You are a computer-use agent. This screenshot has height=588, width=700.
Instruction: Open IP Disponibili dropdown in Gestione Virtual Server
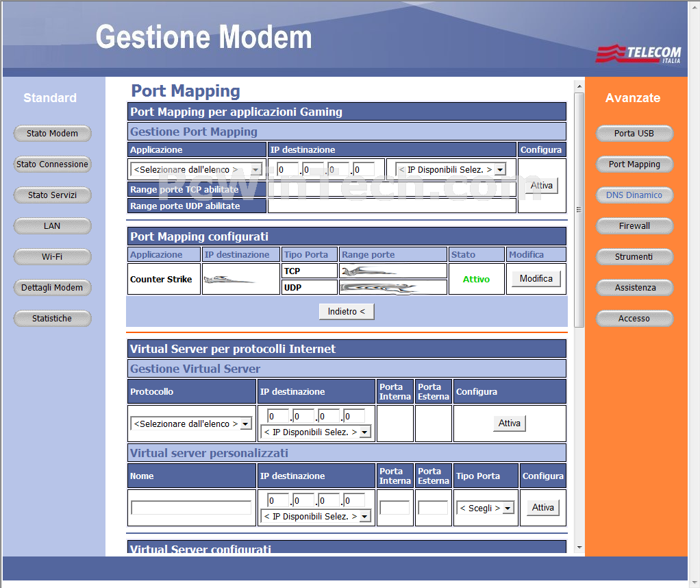pyautogui.click(x=316, y=432)
